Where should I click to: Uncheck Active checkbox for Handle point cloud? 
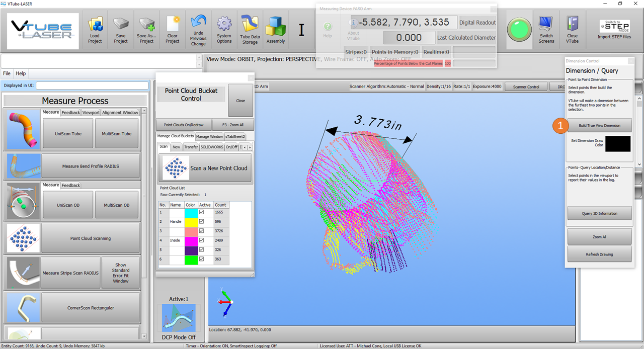coord(201,221)
